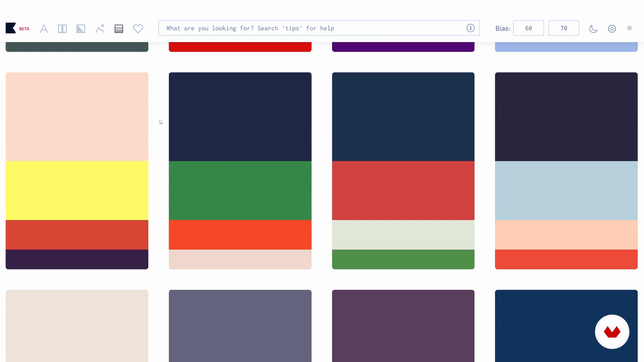644x362 pixels.
Task: Click the Khroma logo
Action: point(11,28)
